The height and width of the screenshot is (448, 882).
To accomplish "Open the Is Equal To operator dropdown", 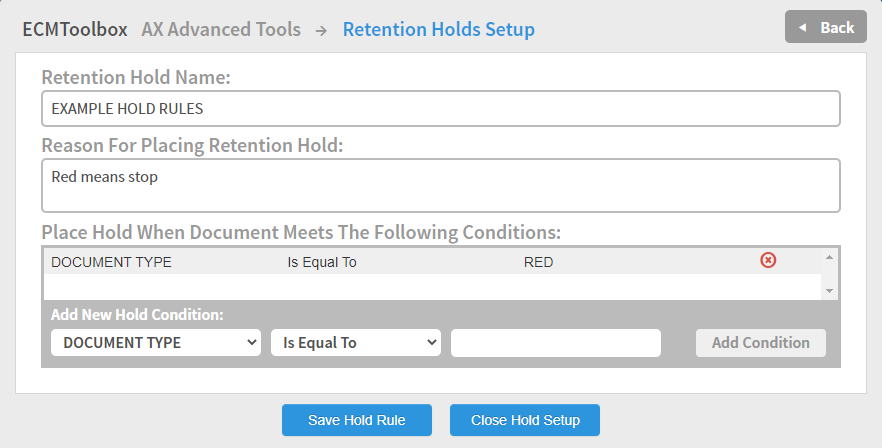I will [356, 343].
